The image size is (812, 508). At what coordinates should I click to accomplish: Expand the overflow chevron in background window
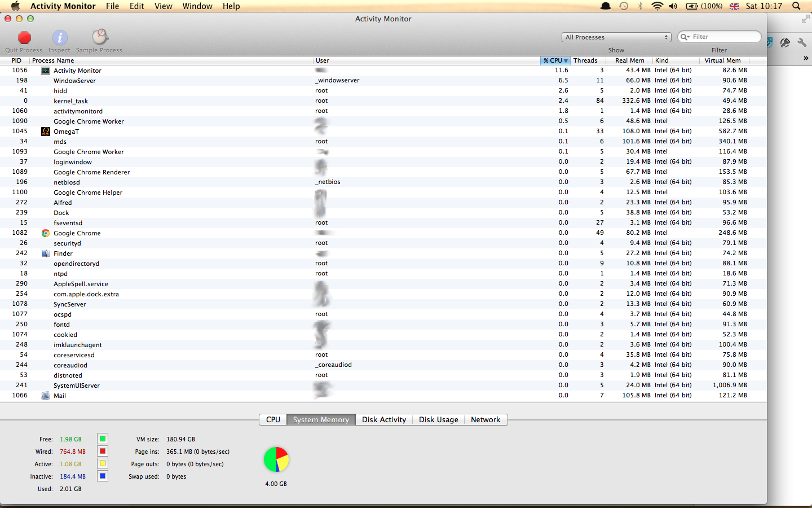[806, 58]
